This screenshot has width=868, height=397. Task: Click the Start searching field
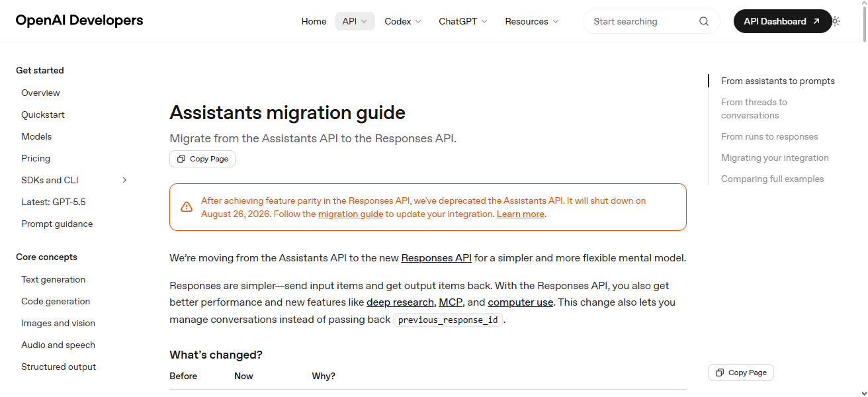652,21
